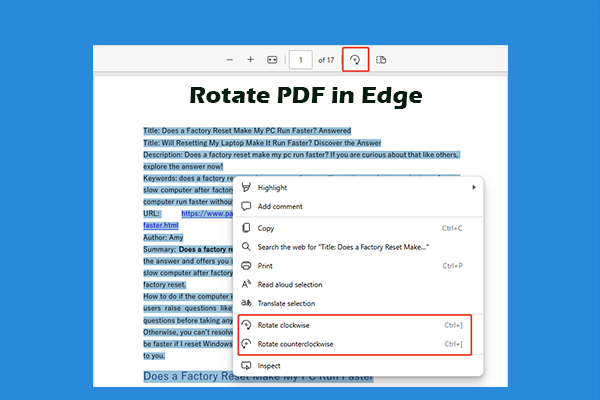Click the Rotate icon in the PDF toolbar
The image size is (600, 400).
pos(355,60)
